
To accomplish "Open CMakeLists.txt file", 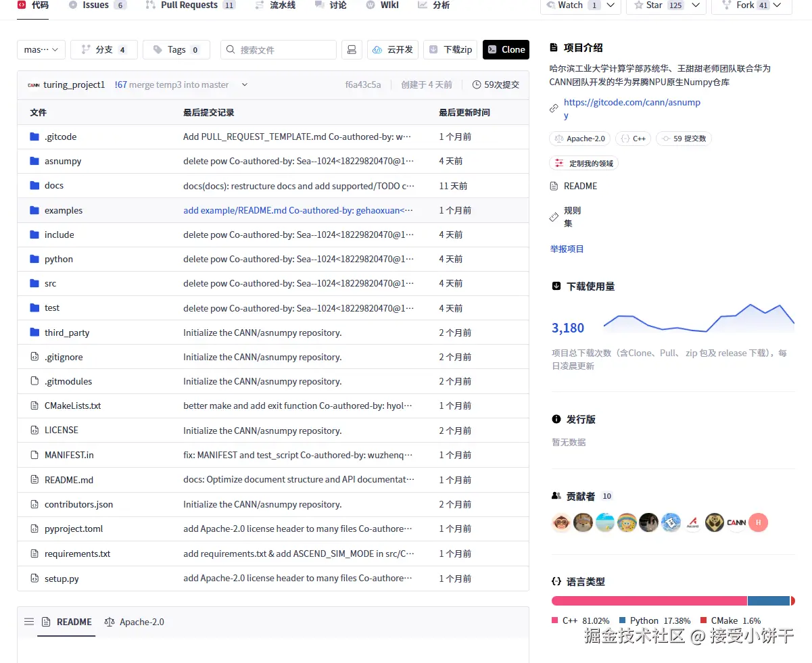I will [x=73, y=406].
